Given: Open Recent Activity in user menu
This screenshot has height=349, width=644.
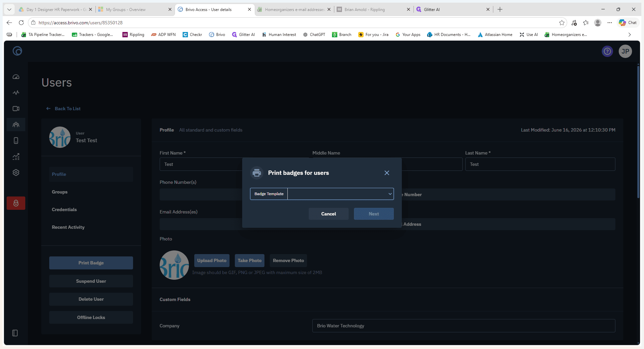Looking at the screenshot, I should click(x=68, y=227).
